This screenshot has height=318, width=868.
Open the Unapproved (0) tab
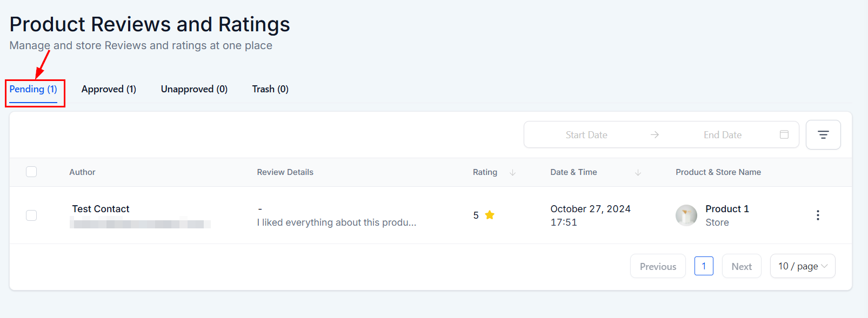[x=194, y=89]
